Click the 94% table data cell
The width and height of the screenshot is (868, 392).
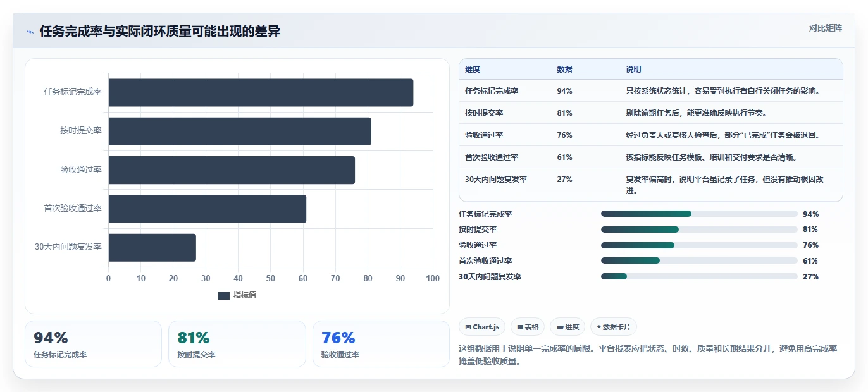point(564,91)
